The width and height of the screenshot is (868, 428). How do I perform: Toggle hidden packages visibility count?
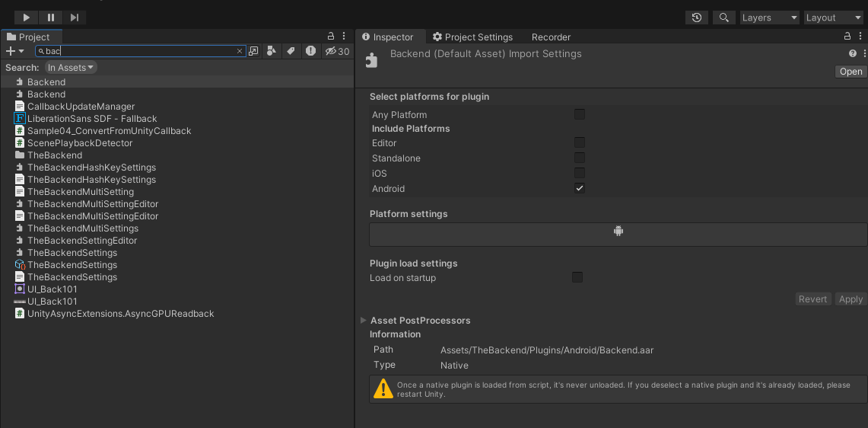tap(337, 52)
